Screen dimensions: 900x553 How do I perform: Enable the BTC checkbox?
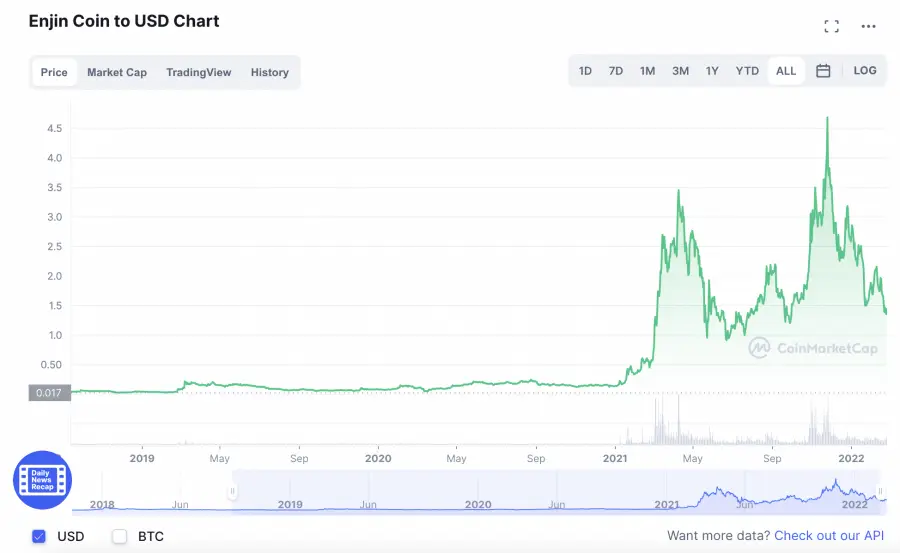120,537
